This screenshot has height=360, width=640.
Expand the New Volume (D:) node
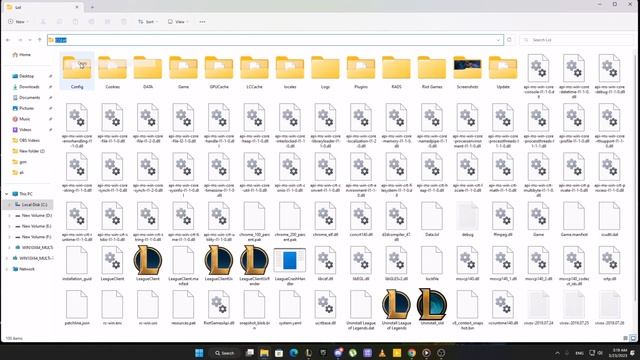pos(9,216)
